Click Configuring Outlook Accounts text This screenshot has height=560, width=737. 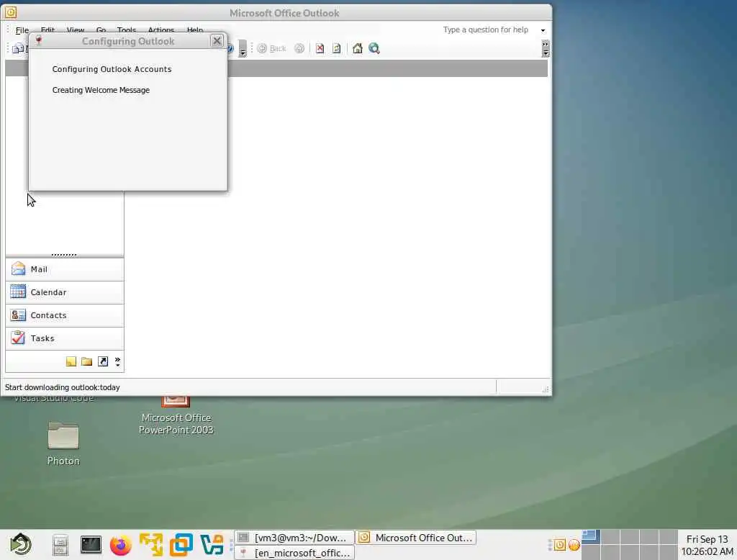point(112,69)
